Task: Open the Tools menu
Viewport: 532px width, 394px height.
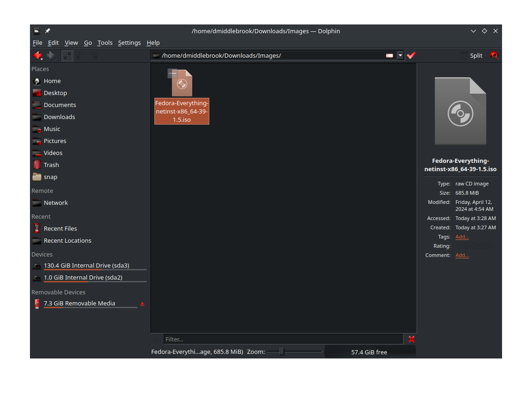Action: [105, 43]
